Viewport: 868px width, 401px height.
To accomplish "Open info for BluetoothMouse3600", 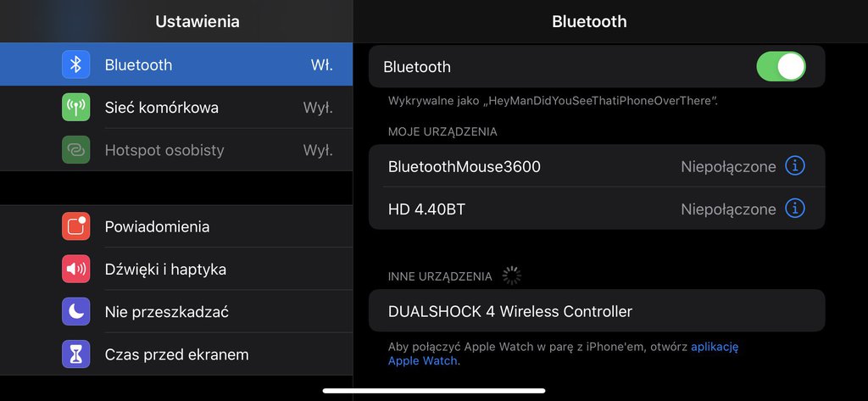I will point(795,165).
